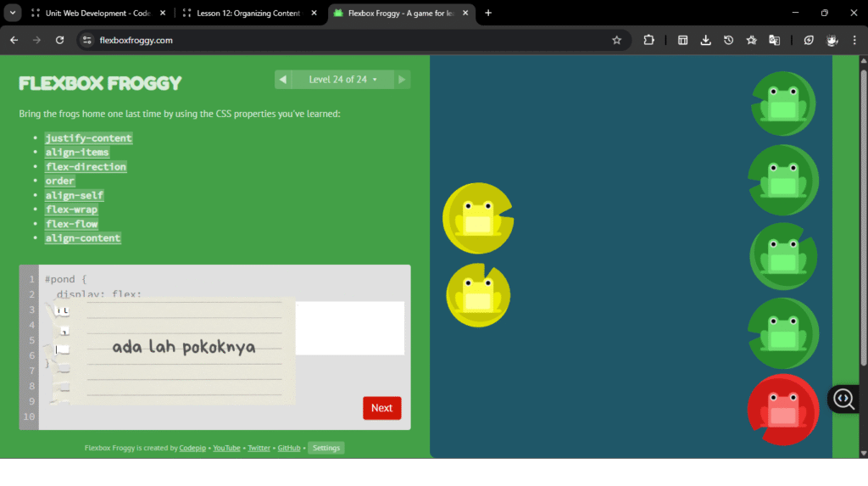Click the Translate page icon
Screen dimensions: 868x486
click(774, 40)
